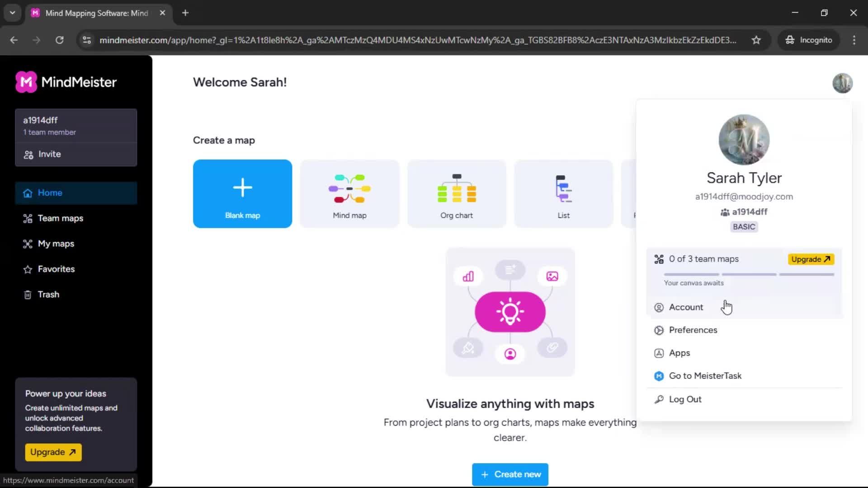Close the Mind Mapping Software tab
868x488 pixels.
162,13
